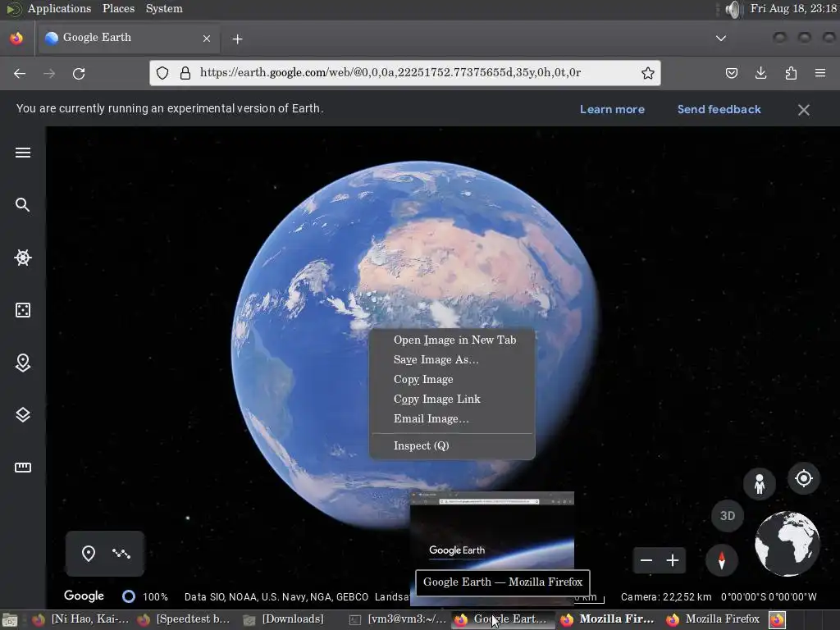Toggle the 3D view button

pyautogui.click(x=727, y=516)
